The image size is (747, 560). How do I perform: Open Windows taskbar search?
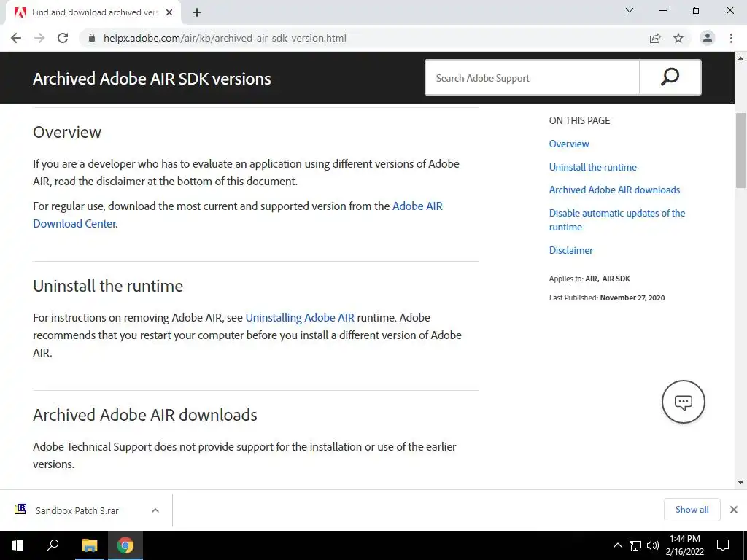[x=53, y=545]
